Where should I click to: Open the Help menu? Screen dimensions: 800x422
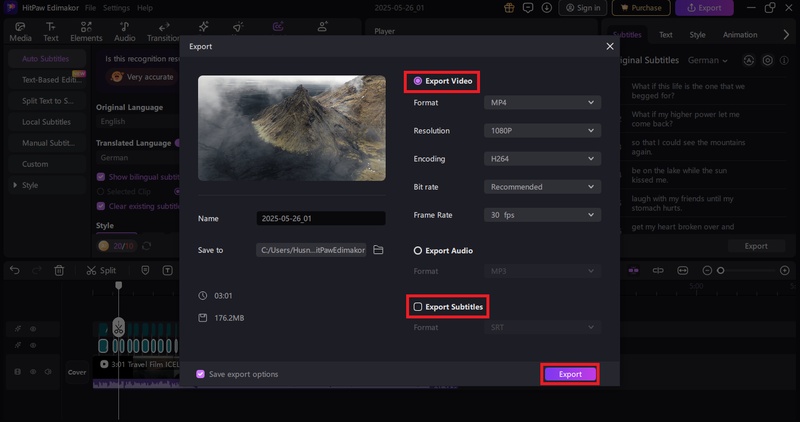click(x=145, y=8)
